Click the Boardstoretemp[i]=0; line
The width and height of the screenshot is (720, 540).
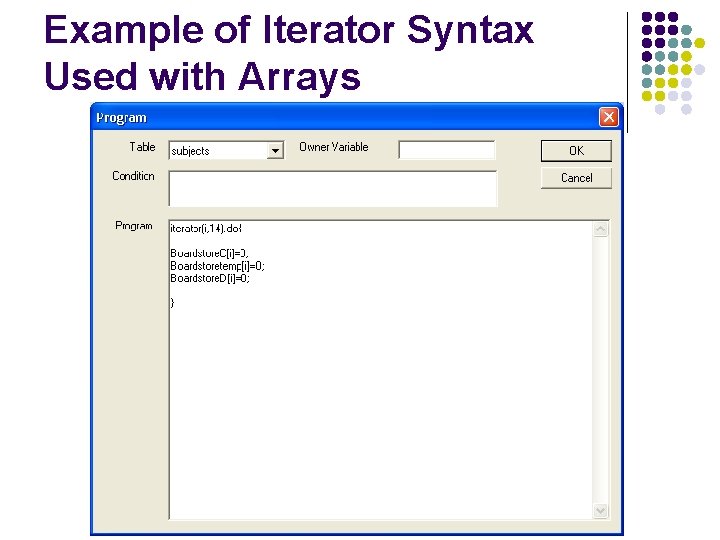coord(218,266)
